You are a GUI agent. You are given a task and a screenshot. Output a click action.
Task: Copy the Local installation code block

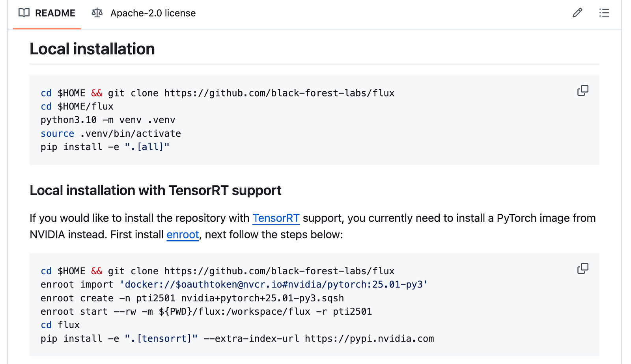pyautogui.click(x=583, y=90)
